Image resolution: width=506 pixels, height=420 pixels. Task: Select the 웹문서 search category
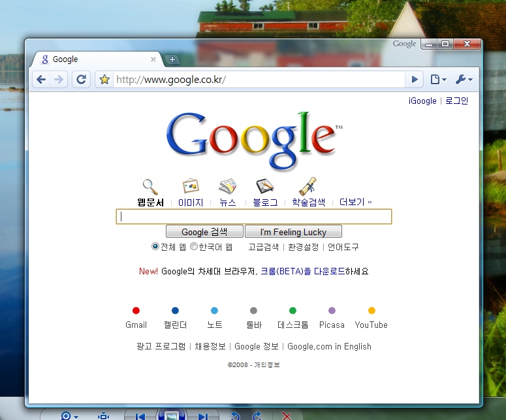[x=150, y=202]
